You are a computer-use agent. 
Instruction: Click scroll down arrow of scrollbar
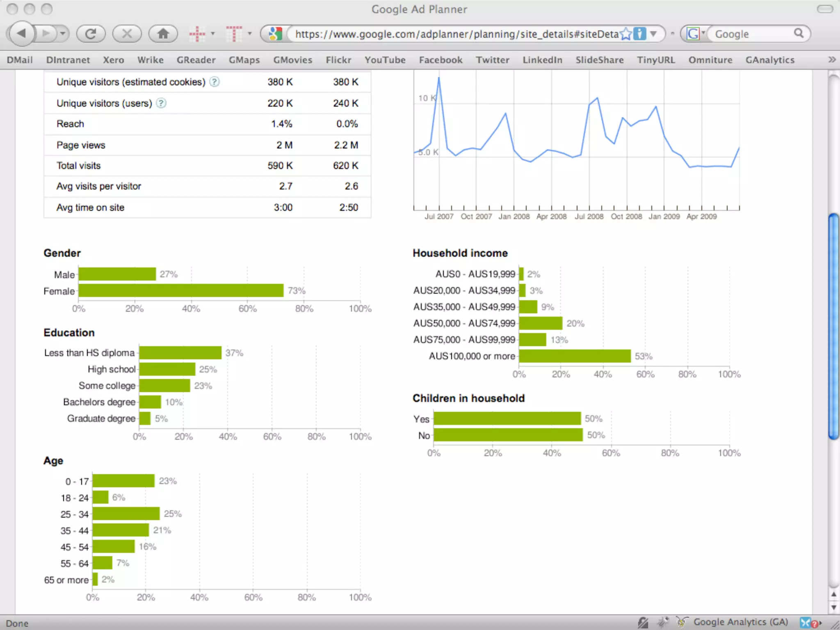(833, 607)
